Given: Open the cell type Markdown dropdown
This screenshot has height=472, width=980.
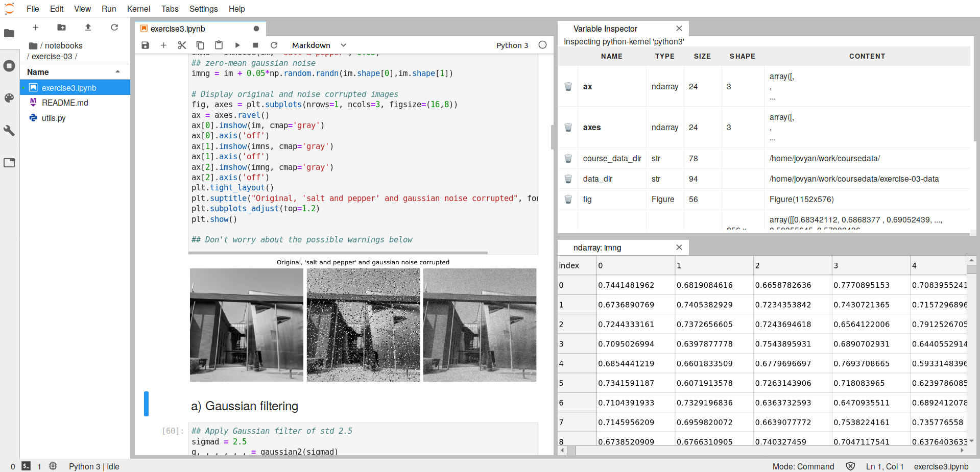Looking at the screenshot, I should coord(319,45).
